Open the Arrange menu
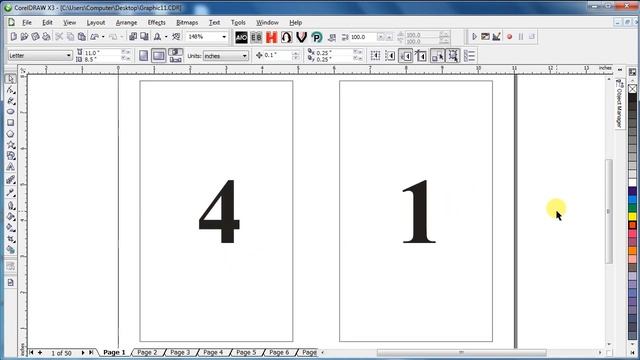The image size is (640, 360). point(127,22)
